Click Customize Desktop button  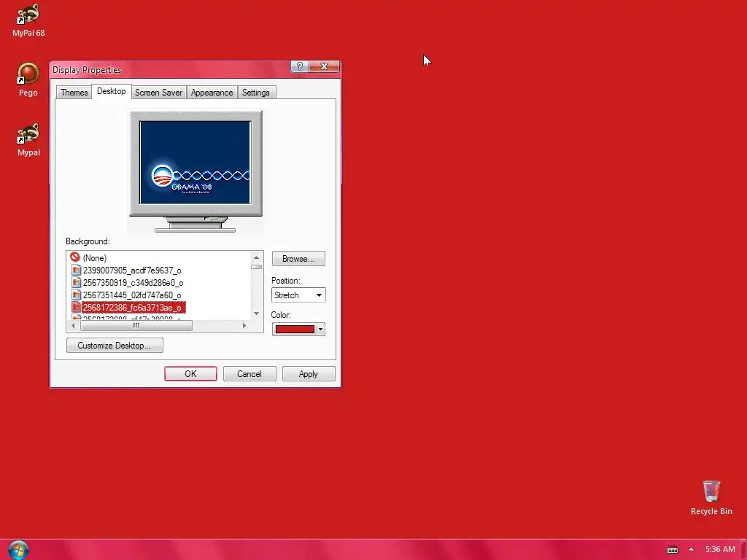coord(115,345)
